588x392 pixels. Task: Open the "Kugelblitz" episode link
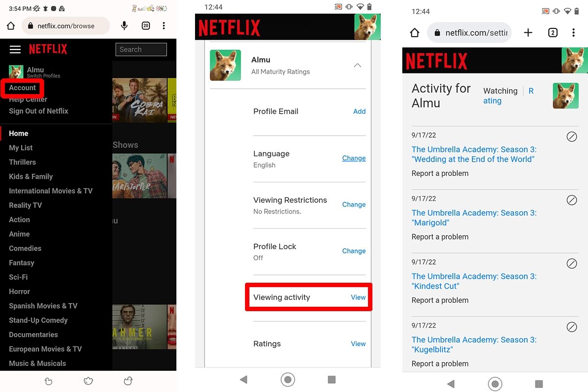pyautogui.click(x=474, y=344)
